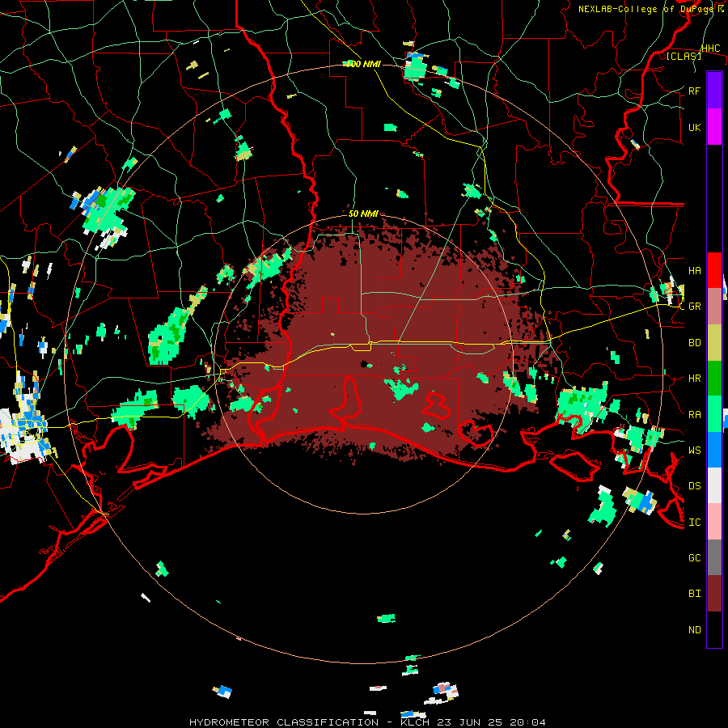728x728 pixels.
Task: Click the purple RF color swatch
Action: point(714,91)
